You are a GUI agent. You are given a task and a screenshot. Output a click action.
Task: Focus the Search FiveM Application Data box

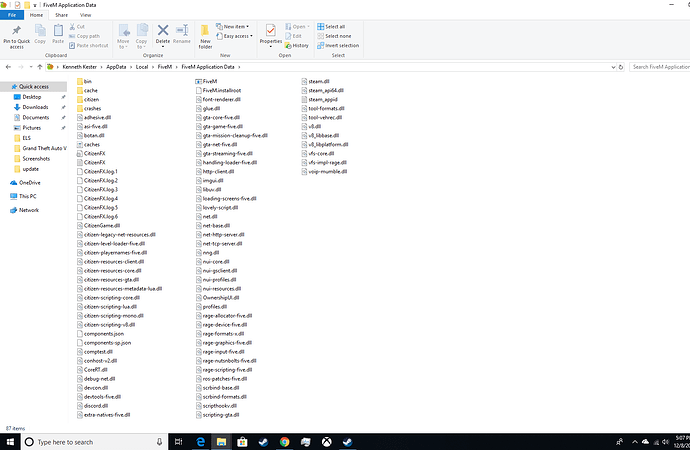[x=660, y=67]
